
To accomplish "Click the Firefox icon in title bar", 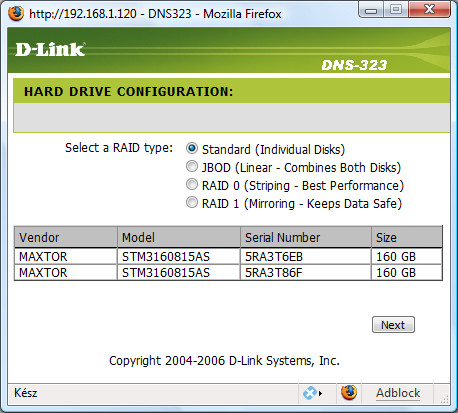I will [16, 14].
